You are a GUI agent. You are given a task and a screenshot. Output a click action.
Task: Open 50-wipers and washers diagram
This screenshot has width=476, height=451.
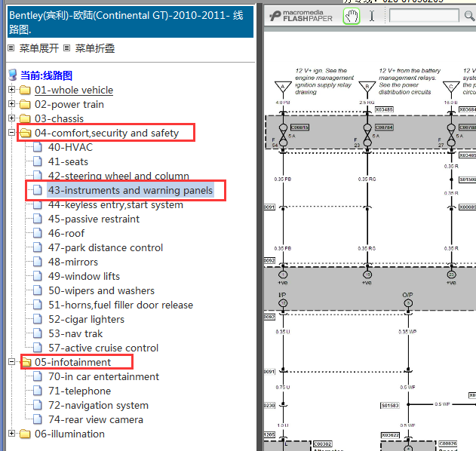(x=101, y=291)
